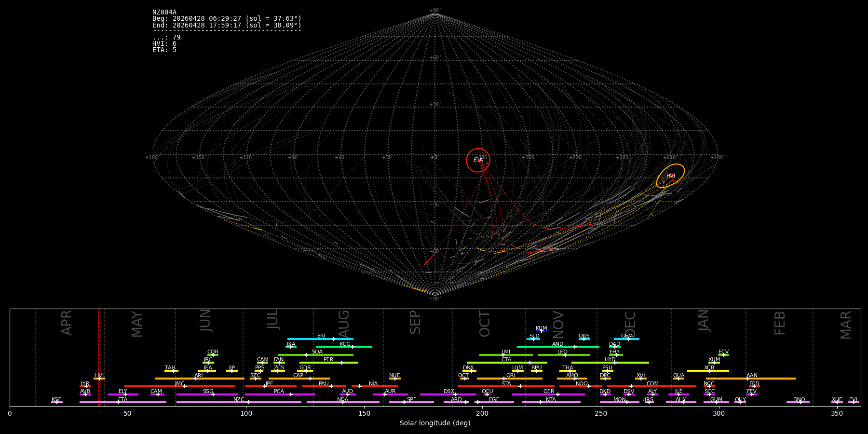The height and width of the screenshot is (434, 868).
Task: Click the ERI shower bar label
Action: coord(321,336)
